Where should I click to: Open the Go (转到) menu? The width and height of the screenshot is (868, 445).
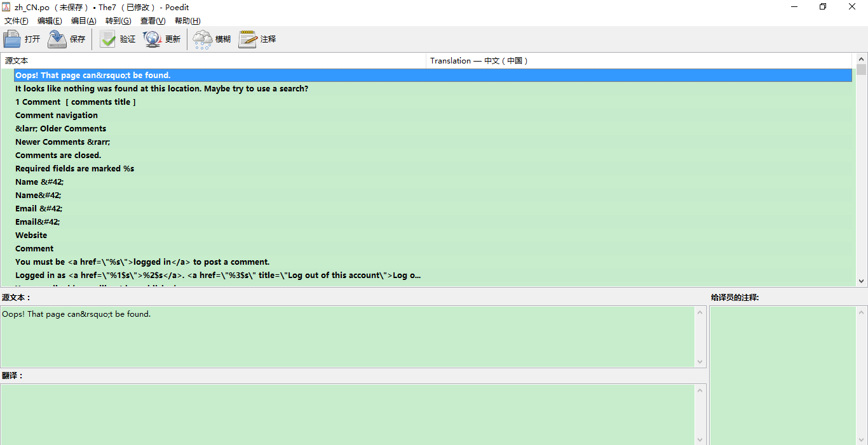[x=118, y=21]
